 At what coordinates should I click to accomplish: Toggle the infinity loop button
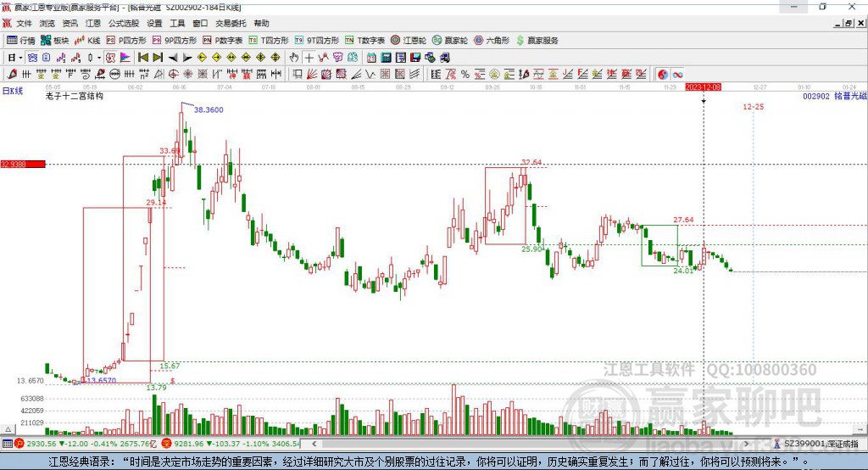click(x=677, y=75)
